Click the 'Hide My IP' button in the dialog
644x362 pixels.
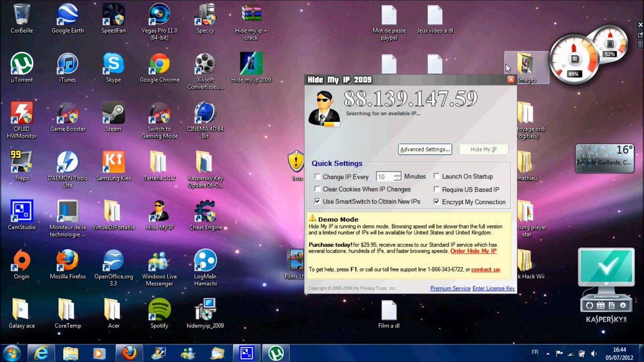click(484, 149)
